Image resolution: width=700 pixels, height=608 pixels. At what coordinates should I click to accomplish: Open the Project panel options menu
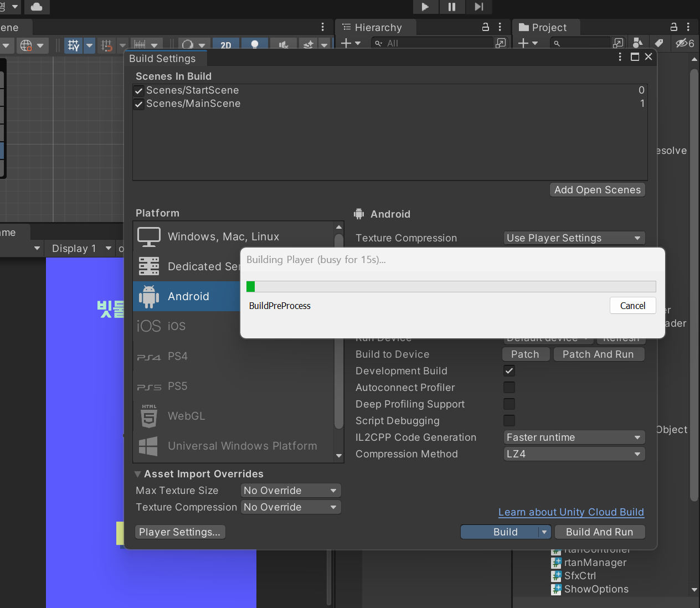pyautogui.click(x=688, y=27)
